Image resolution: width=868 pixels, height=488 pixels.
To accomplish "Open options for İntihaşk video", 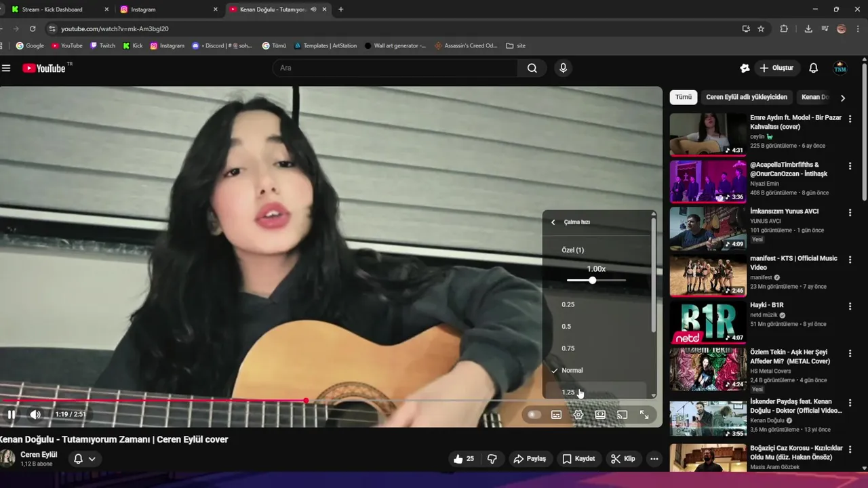I will 850,165.
